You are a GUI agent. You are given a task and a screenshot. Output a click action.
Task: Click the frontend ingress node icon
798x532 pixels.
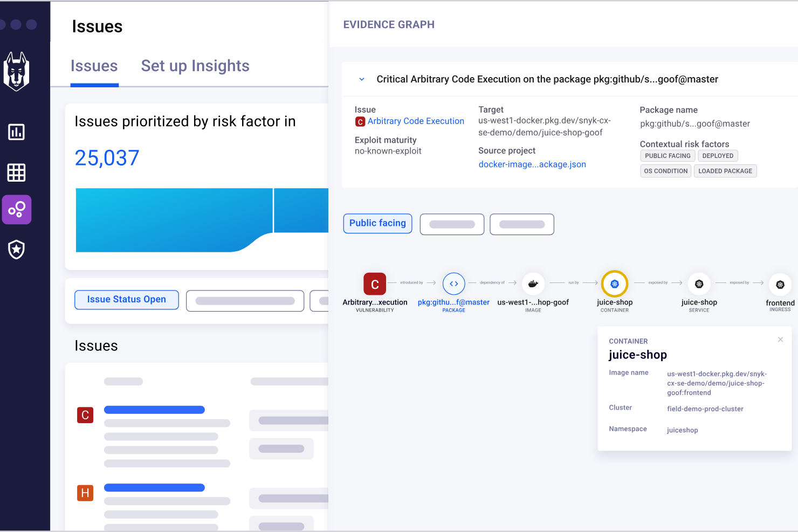point(780,284)
